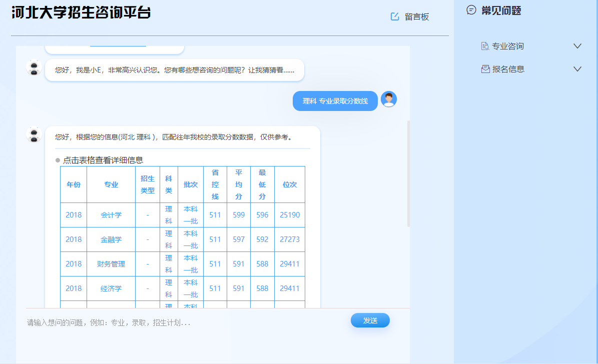Expand the 报名信息 chevron arrow

click(577, 69)
